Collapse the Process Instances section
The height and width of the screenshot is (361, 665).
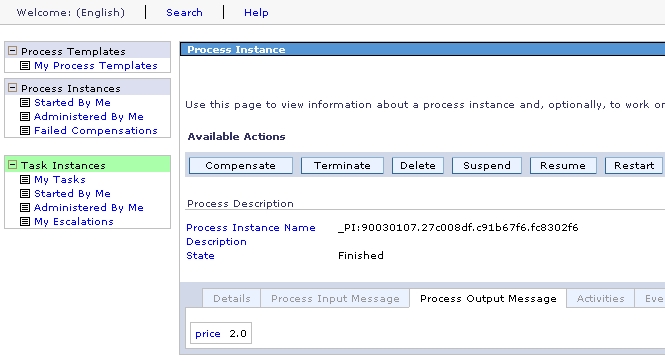(12, 88)
